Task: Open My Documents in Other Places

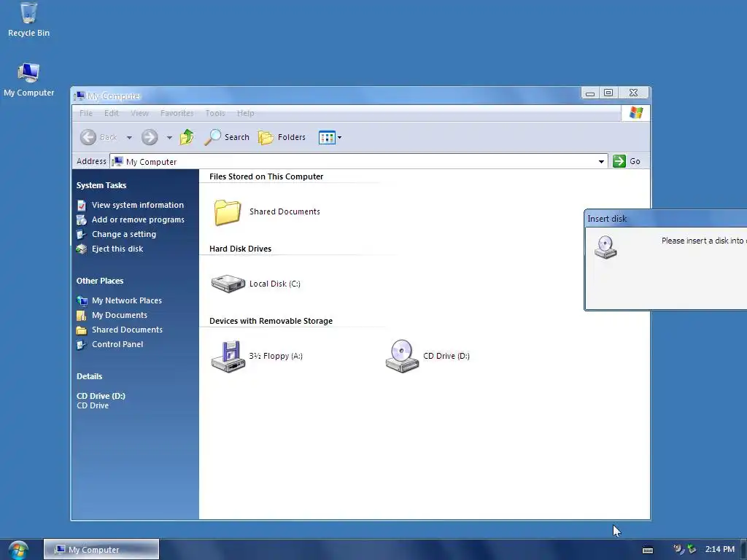Action: (x=120, y=315)
